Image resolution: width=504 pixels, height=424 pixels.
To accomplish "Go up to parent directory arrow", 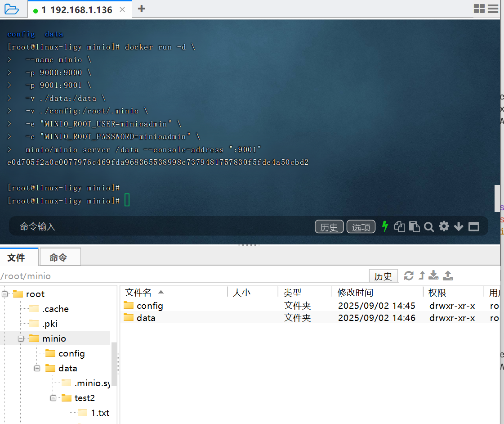I will [x=422, y=275].
